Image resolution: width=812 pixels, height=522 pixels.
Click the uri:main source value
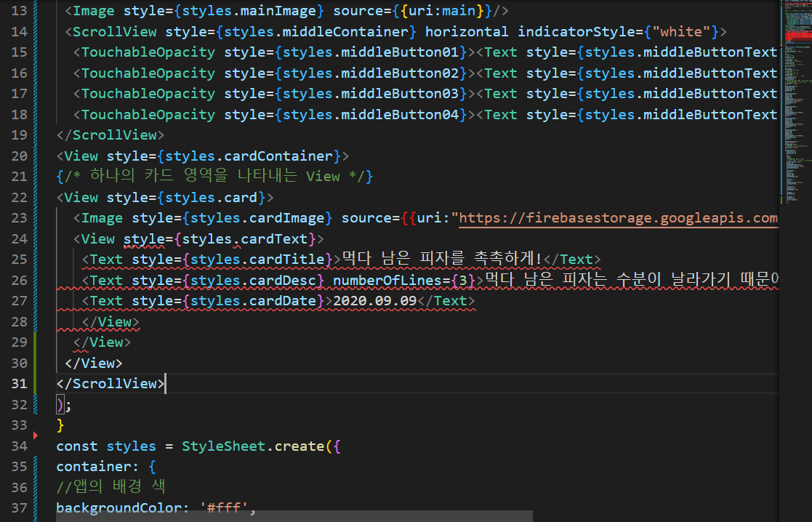click(442, 11)
